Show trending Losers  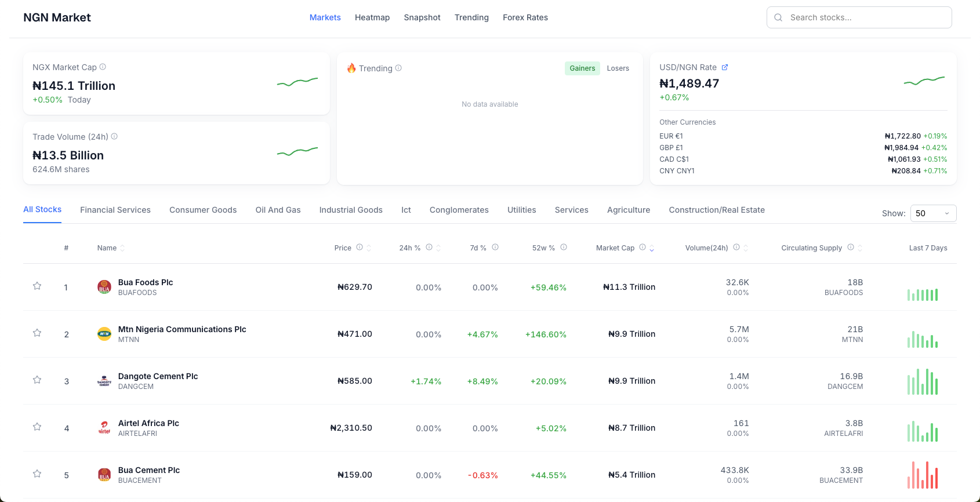[618, 68]
